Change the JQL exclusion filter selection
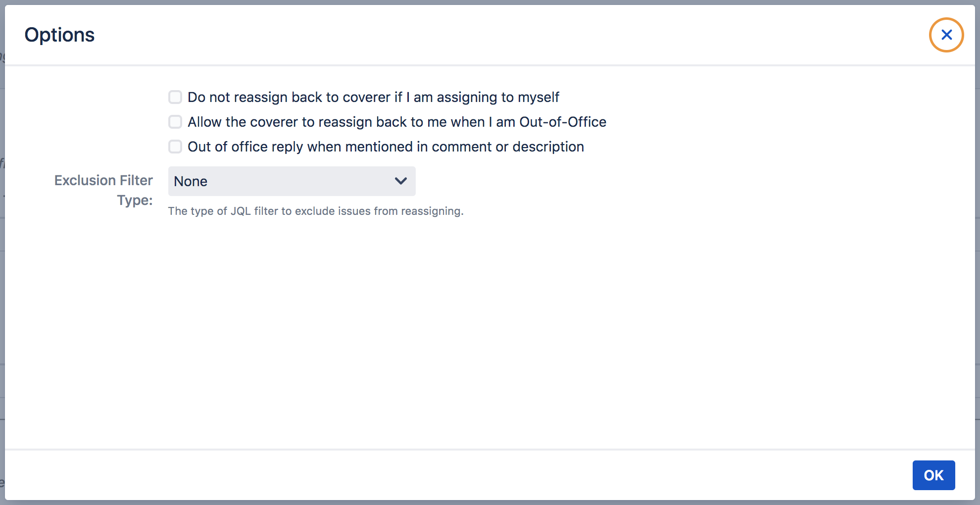 (x=292, y=181)
